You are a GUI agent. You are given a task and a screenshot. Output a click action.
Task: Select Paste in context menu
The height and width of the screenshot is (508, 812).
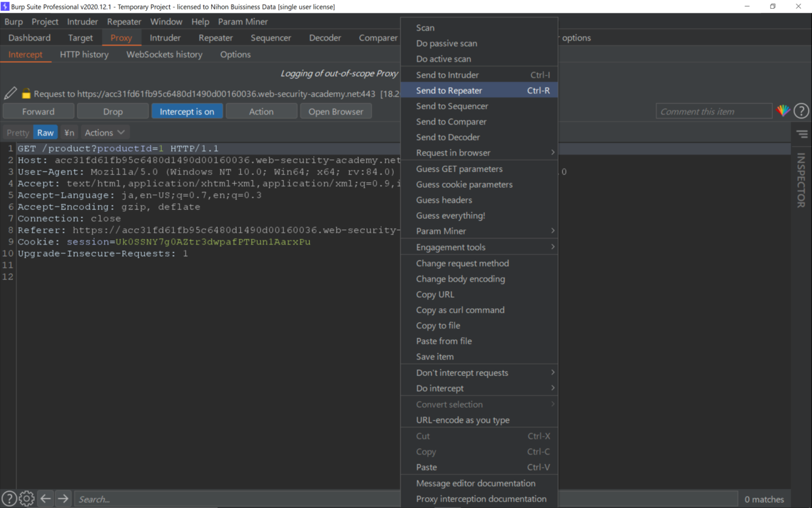point(479,467)
